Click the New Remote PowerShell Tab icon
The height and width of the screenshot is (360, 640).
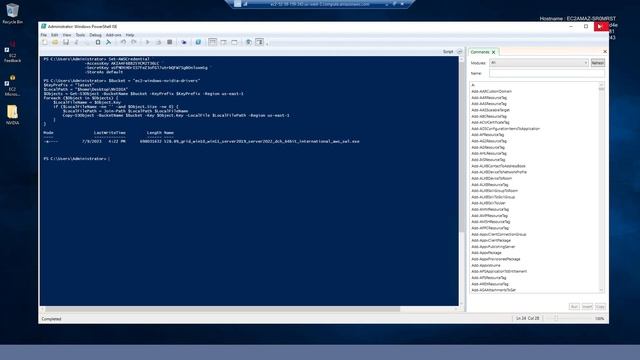pyautogui.click(x=184, y=42)
